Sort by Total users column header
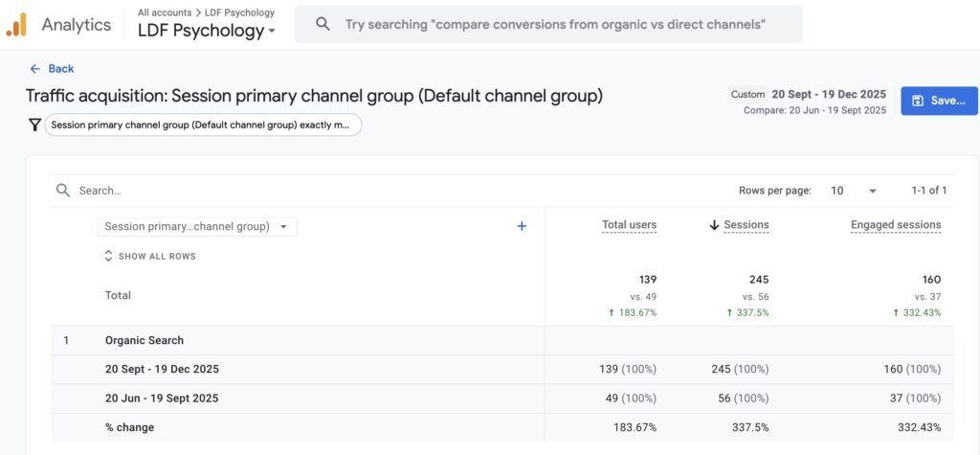This screenshot has width=980, height=455. [630, 225]
